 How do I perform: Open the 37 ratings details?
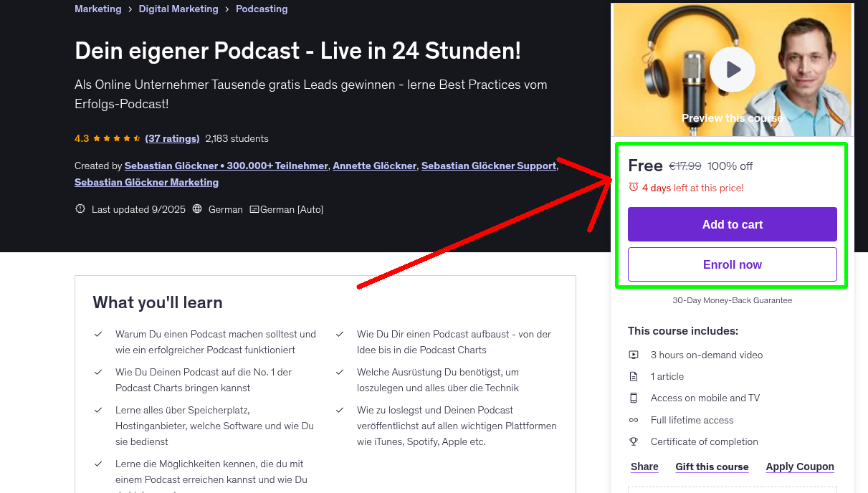click(x=172, y=138)
